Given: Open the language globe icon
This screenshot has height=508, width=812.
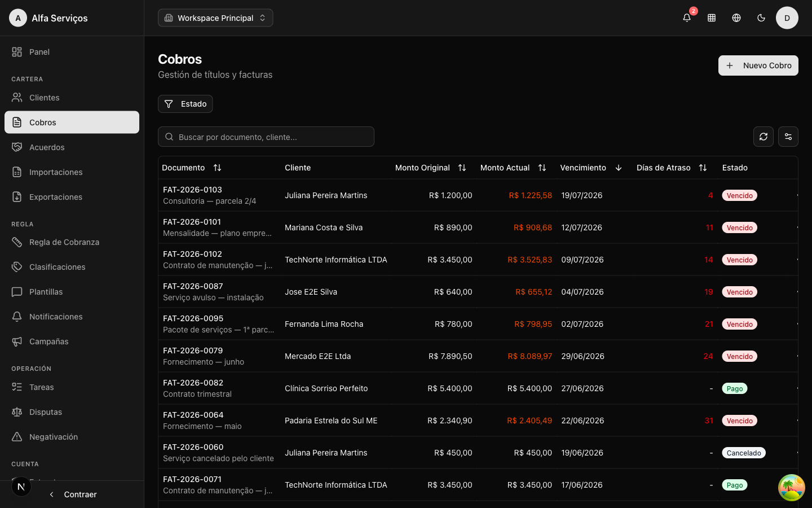Looking at the screenshot, I should [x=736, y=17].
